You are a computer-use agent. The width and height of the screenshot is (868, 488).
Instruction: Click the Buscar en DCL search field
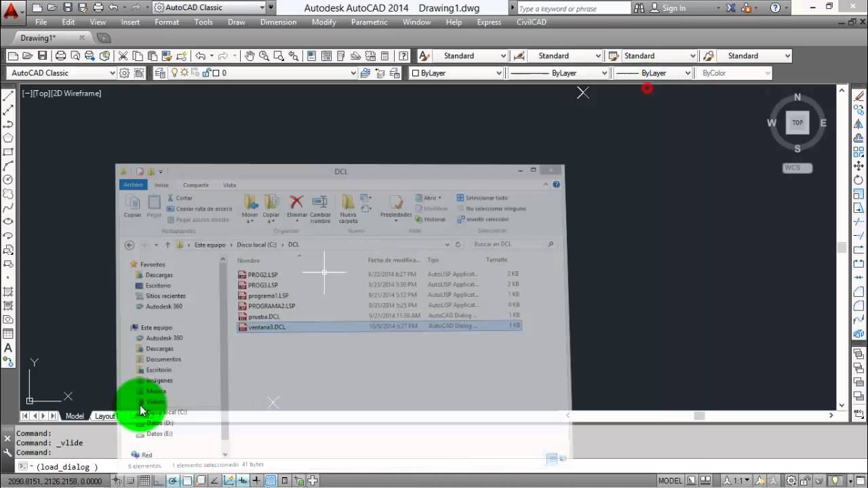(x=514, y=244)
